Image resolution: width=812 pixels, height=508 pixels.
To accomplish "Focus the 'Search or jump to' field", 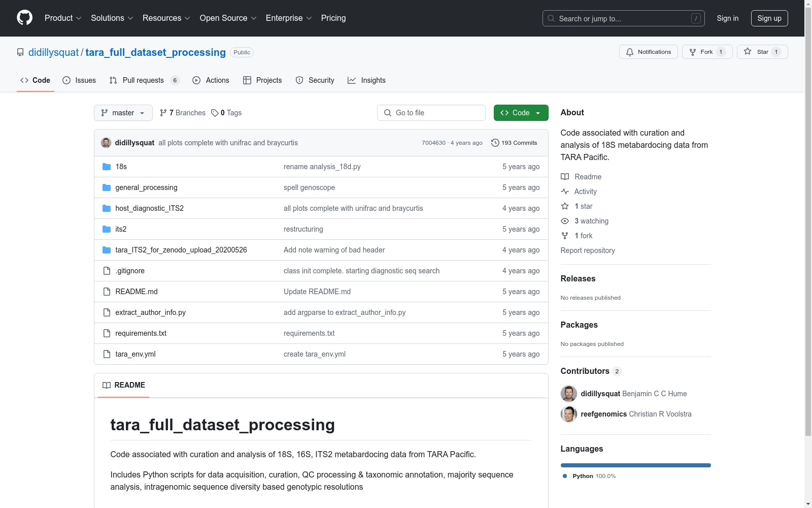I will [624, 18].
